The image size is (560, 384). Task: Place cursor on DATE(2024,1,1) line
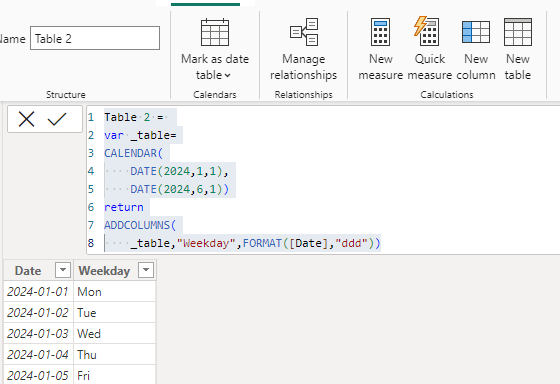179,171
